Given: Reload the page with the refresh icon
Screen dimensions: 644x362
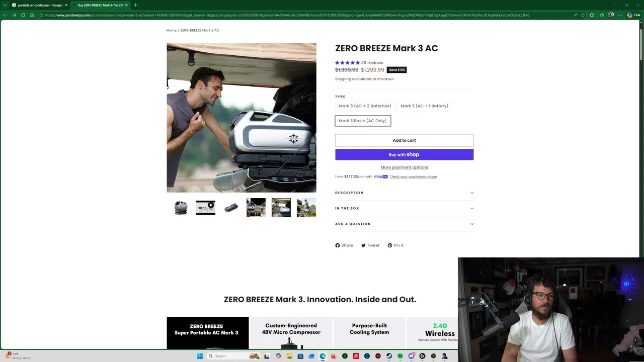Looking at the screenshot, I should tap(23, 15).
